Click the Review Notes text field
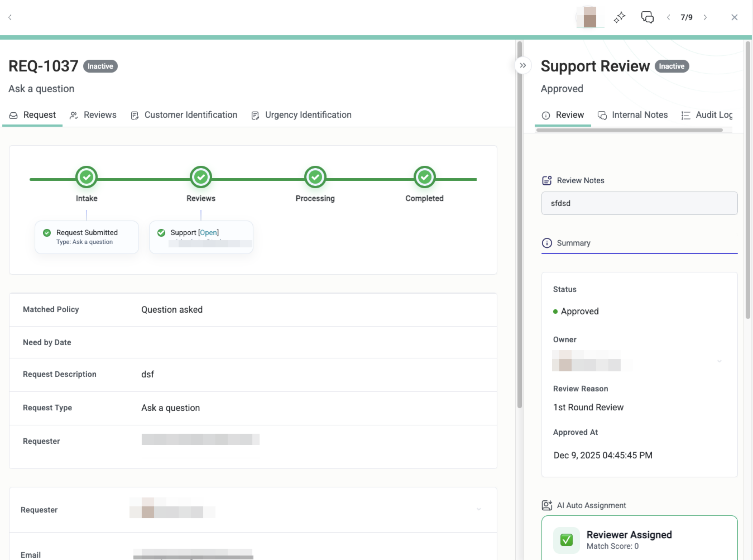Viewport: 753px width, 560px height. tap(639, 203)
